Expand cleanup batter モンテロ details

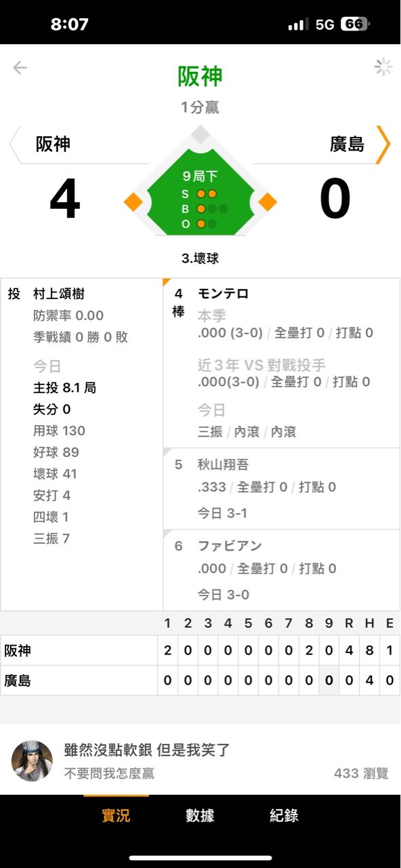(282, 363)
